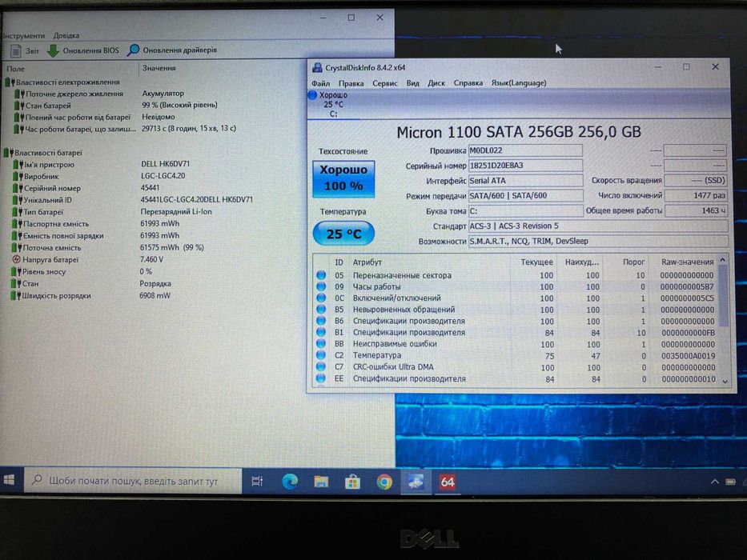The width and height of the screenshot is (747, 560).
Task: Click status icon of Часы работы row
Action: 321,286
